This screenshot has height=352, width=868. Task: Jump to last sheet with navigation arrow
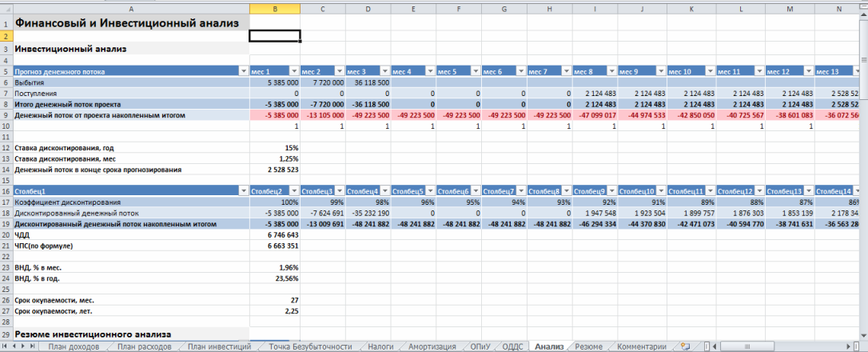click(34, 346)
